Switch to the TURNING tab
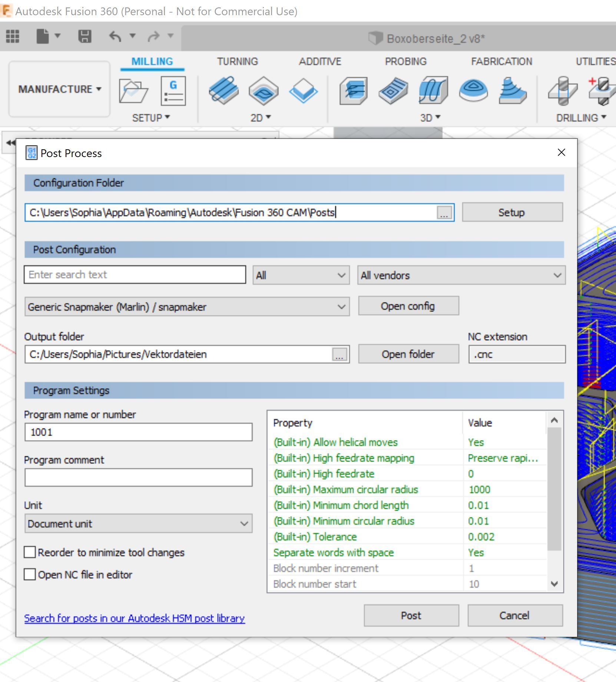This screenshot has height=682, width=616. pyautogui.click(x=237, y=61)
